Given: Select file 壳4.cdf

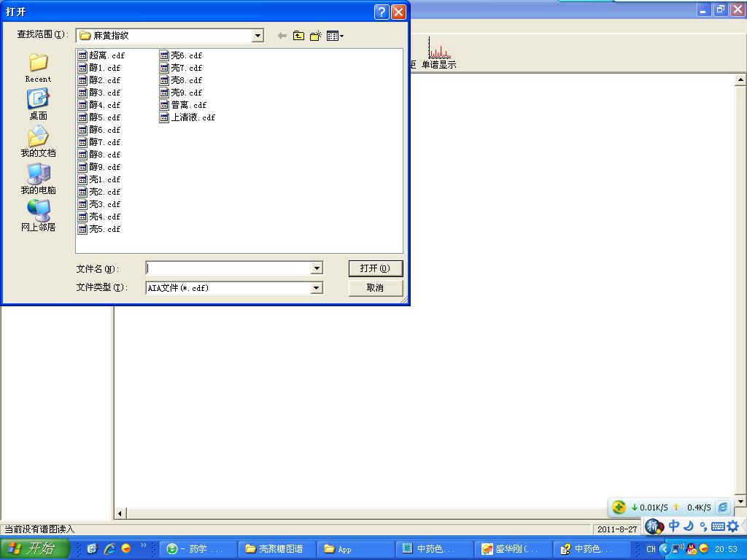Looking at the screenshot, I should pos(99,217).
